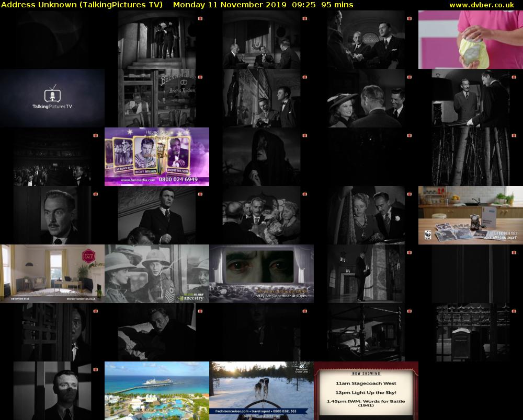This screenshot has height=420, width=523.
Task: Open the crowd with floral-dressed woman frame
Action: 261,215
